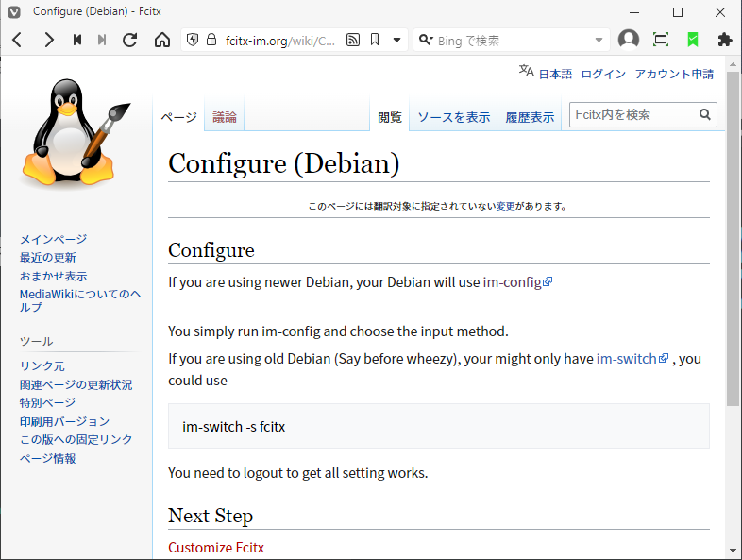Image resolution: width=742 pixels, height=560 pixels.
Task: Click the ログイン link
Action: pyautogui.click(x=603, y=74)
